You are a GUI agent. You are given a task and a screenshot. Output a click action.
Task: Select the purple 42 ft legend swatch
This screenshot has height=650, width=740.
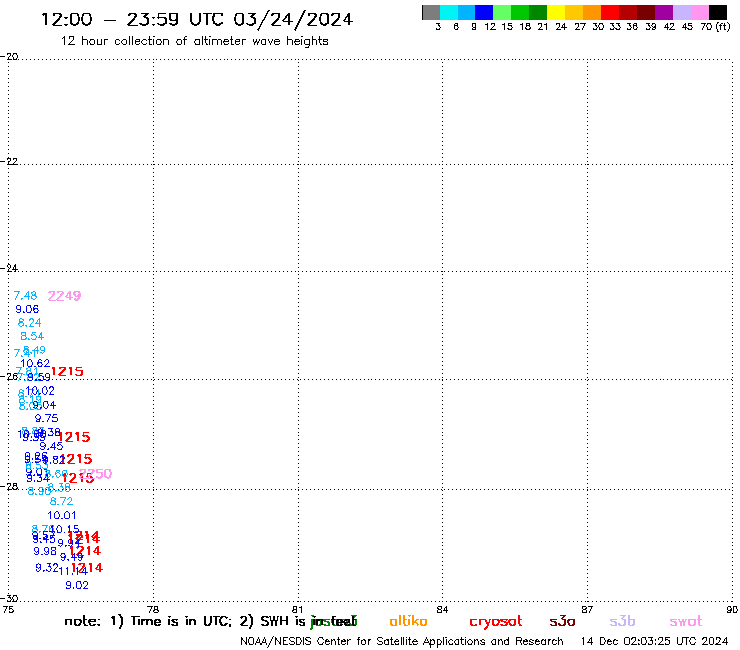[664, 12]
